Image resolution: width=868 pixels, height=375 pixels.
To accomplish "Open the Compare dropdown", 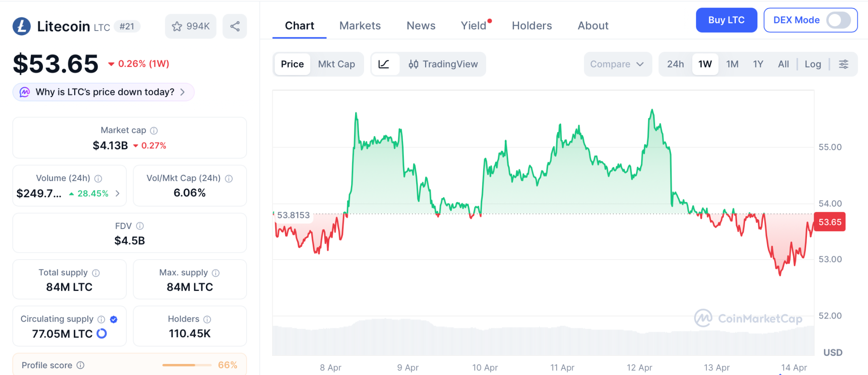I will click(x=617, y=64).
